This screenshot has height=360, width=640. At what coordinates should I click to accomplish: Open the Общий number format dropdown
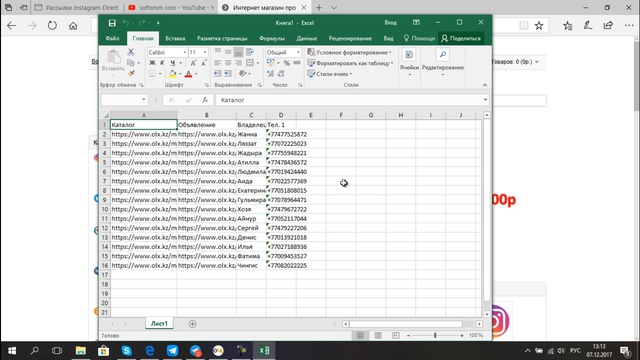298,52
